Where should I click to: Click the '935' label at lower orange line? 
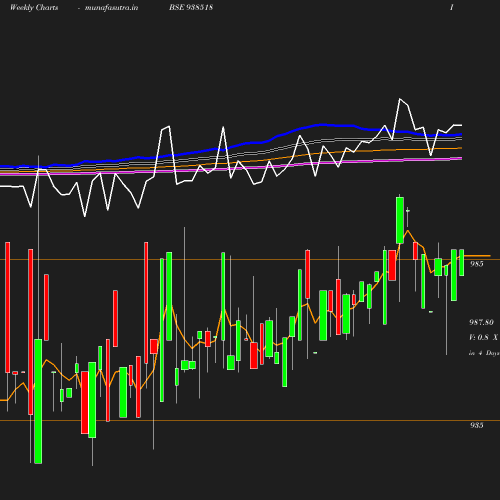tap(477, 425)
